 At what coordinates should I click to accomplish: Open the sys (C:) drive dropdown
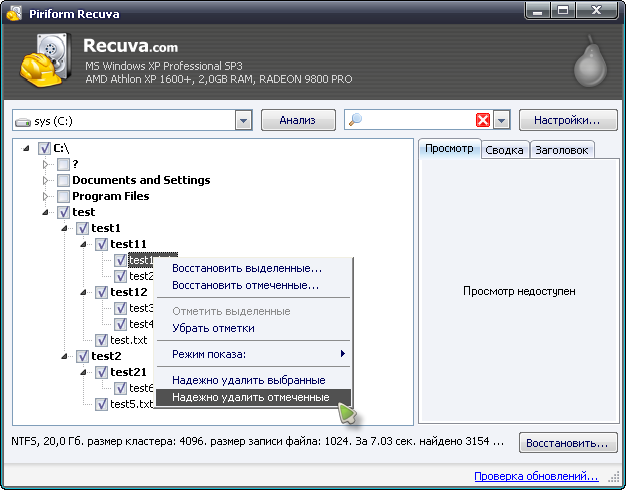coord(243,120)
